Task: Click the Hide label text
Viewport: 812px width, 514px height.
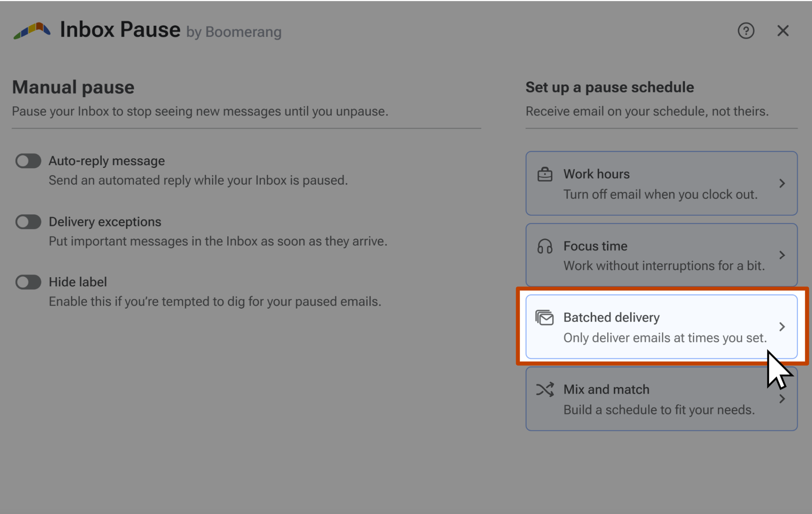Action: [78, 282]
